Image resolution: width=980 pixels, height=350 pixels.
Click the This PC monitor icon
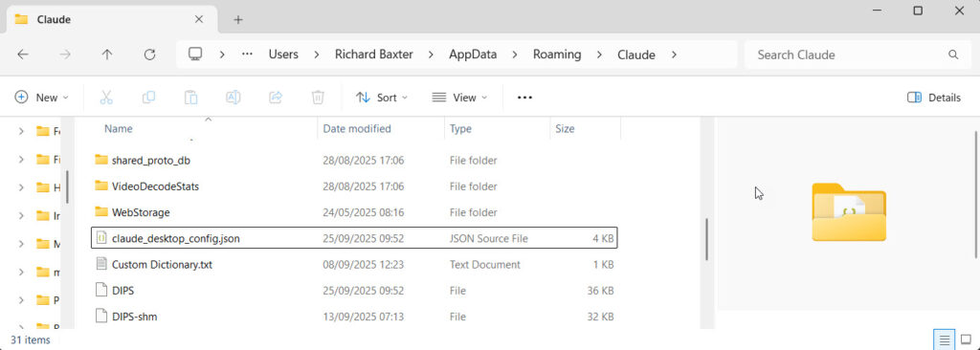click(195, 55)
